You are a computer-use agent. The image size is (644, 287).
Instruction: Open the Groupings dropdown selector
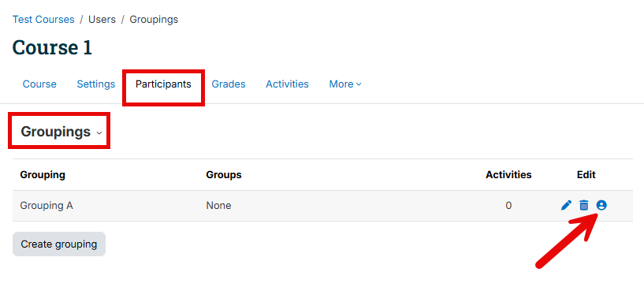[x=61, y=132]
